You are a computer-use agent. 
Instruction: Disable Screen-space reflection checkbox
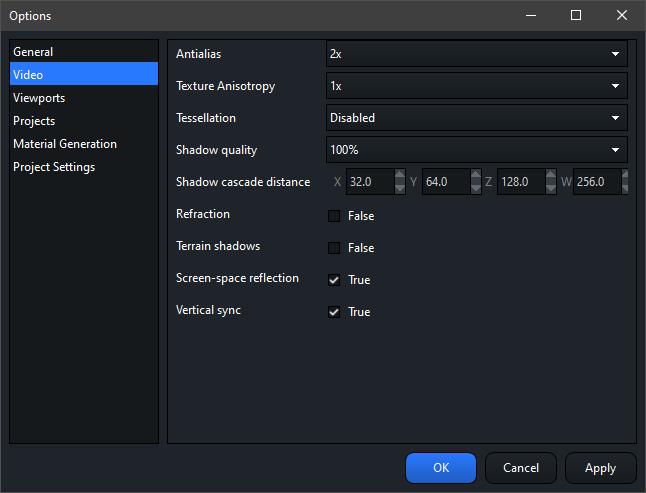point(334,280)
